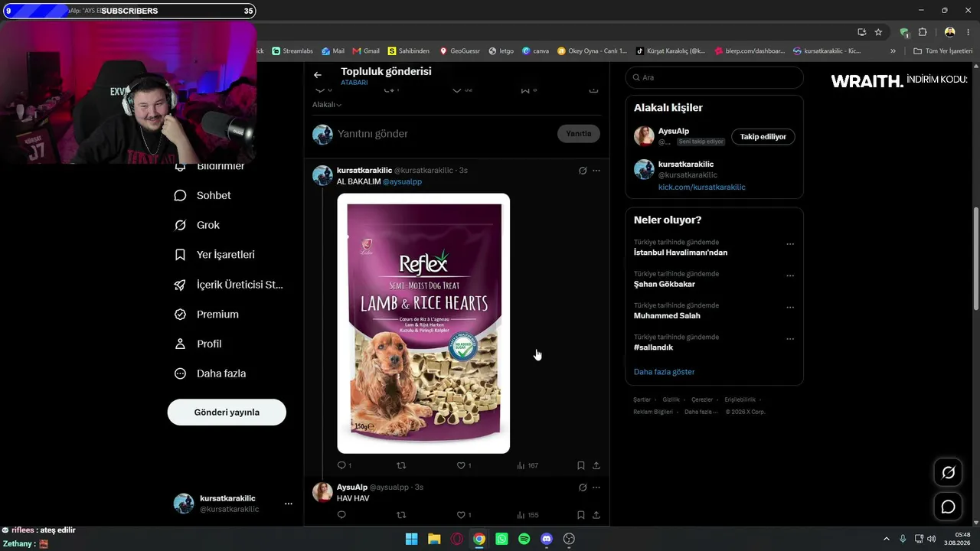
Task: Open the floating chat messages button
Action: pyautogui.click(x=948, y=507)
